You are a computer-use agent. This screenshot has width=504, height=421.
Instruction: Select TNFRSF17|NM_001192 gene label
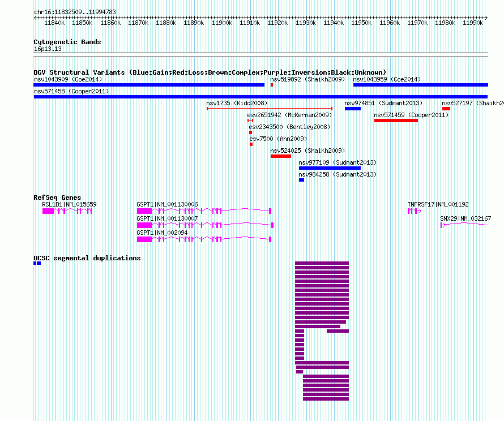(438, 204)
